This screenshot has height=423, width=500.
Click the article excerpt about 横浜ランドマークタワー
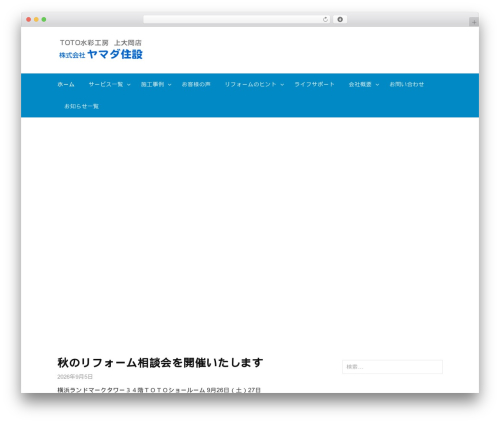point(159,390)
